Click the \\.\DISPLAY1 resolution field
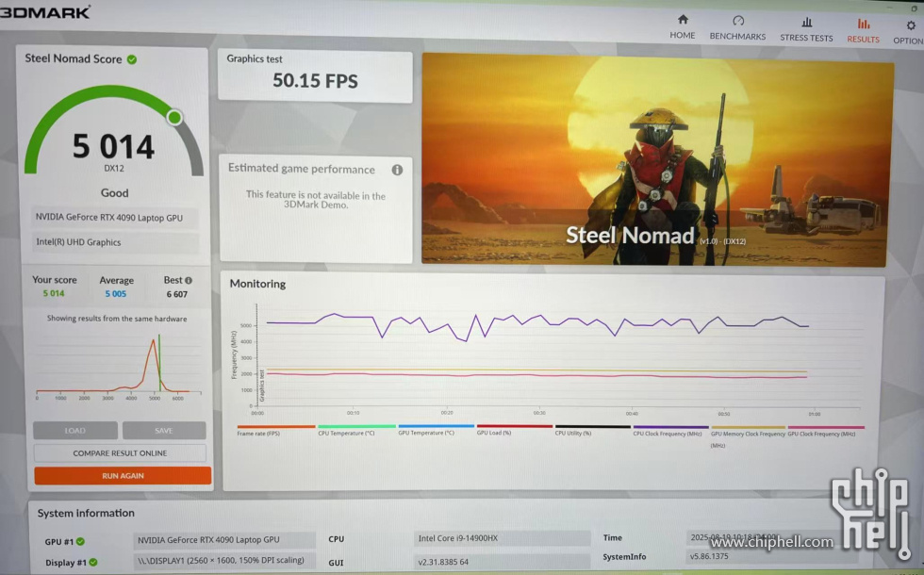Viewport: 924px width, 575px height. coord(224,560)
